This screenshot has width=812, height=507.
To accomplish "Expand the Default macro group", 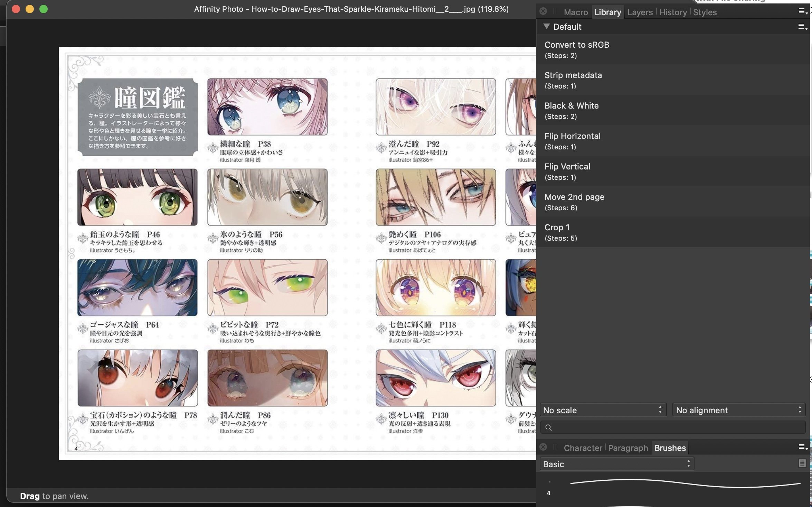I will pos(546,26).
